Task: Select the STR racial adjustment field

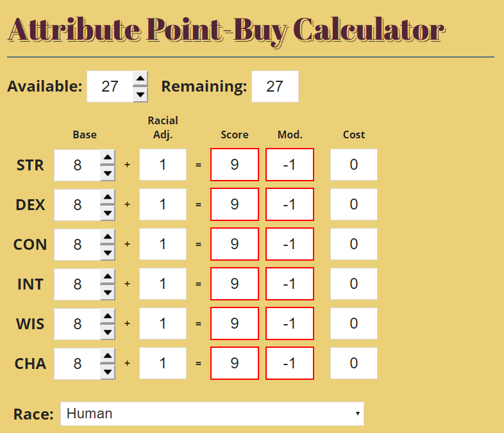Action: point(163,165)
